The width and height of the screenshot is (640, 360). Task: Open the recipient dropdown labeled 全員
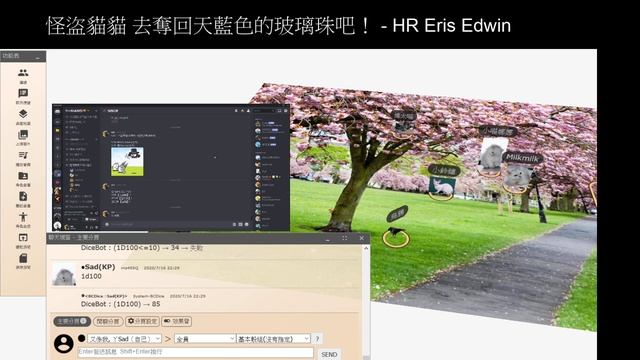pos(205,339)
